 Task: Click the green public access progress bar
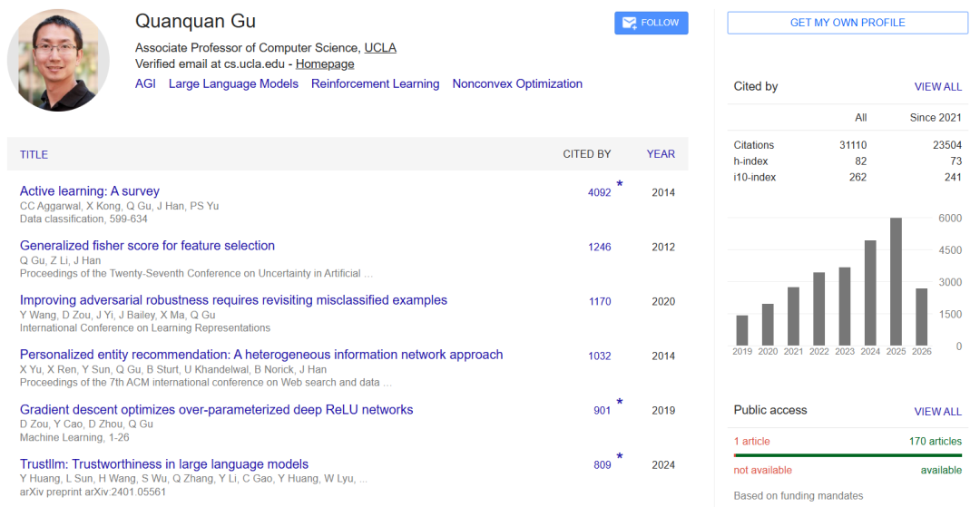(848, 455)
